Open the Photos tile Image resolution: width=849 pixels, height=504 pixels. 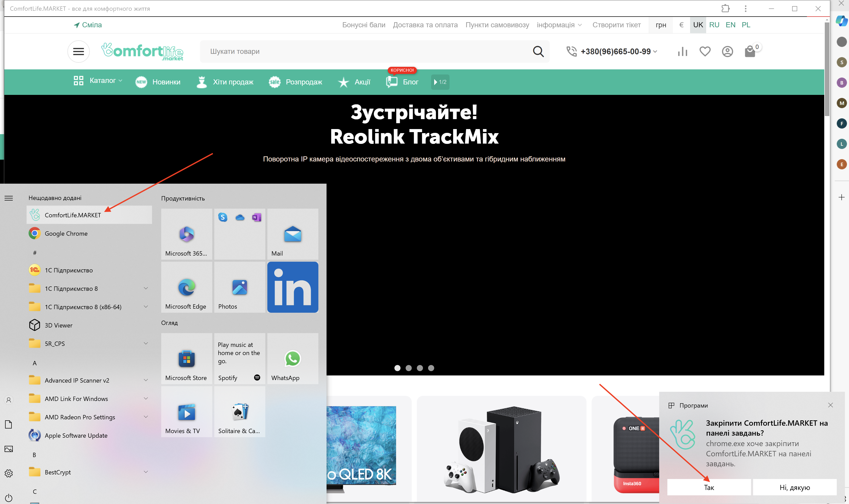pyautogui.click(x=240, y=287)
